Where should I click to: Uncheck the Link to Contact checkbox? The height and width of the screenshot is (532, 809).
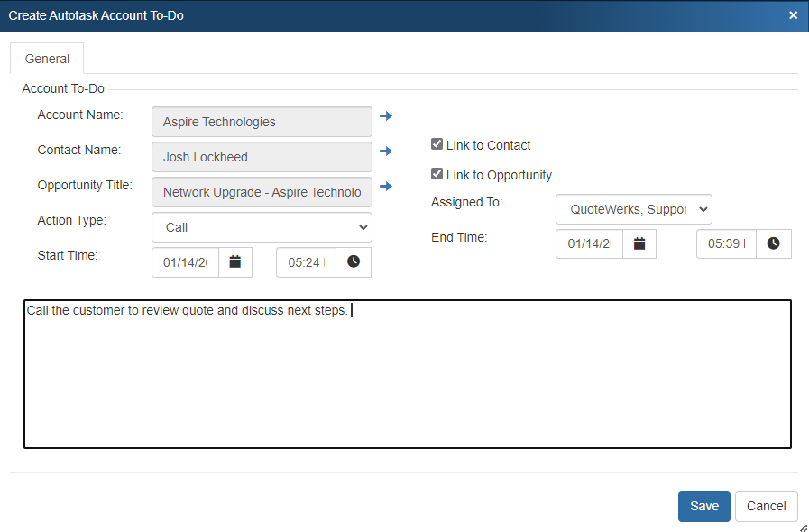point(437,144)
